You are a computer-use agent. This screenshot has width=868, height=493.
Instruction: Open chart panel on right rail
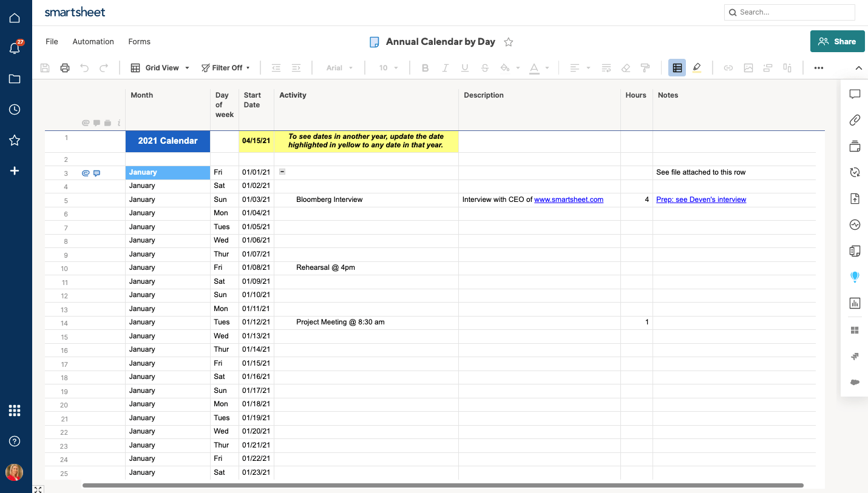point(855,303)
